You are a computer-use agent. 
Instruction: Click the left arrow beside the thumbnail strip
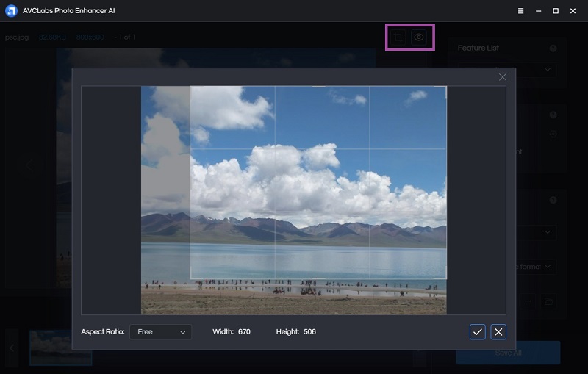12,348
